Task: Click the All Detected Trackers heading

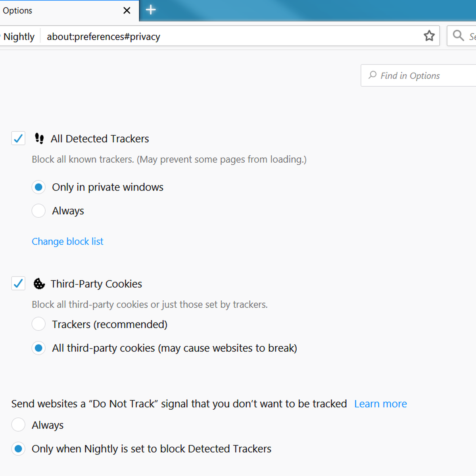Action: pyautogui.click(x=100, y=139)
